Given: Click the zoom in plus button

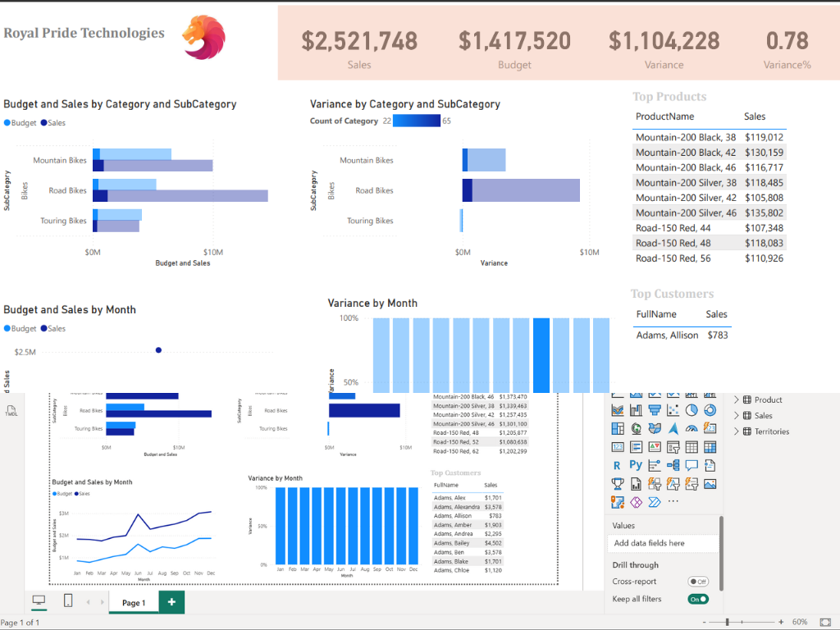Looking at the screenshot, I should point(781,622).
